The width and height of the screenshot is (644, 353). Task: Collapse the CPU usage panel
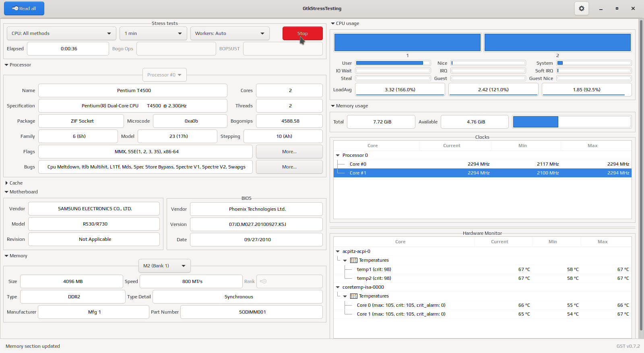[x=345, y=23]
